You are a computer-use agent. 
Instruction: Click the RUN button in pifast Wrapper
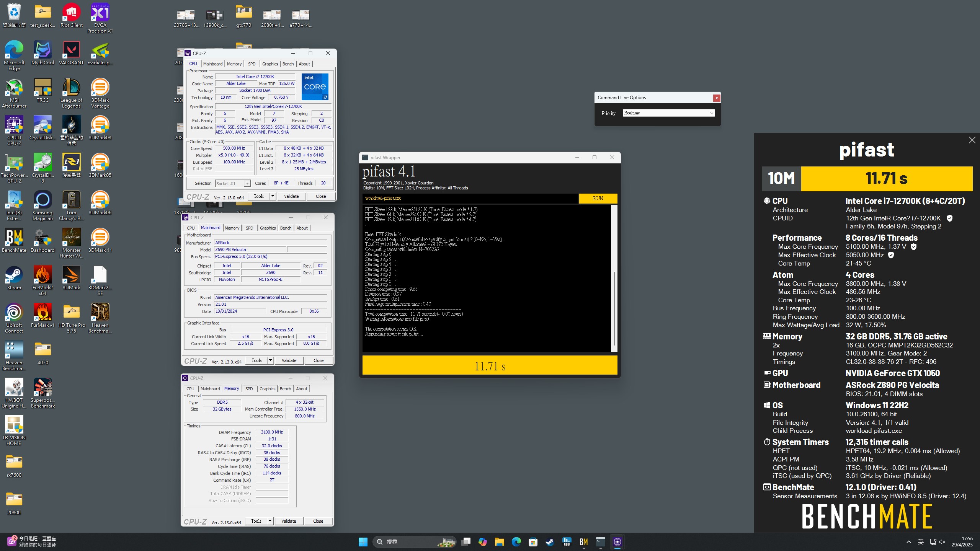[598, 198]
